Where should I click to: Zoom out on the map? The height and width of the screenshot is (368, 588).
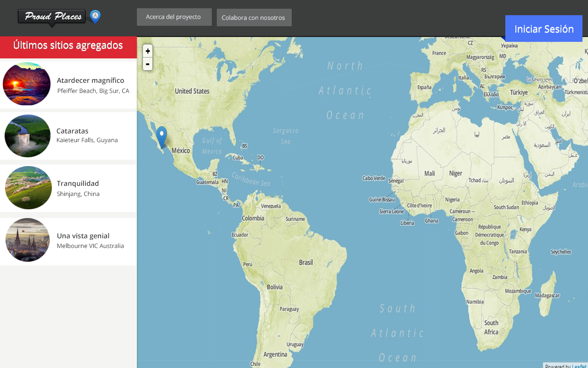(147, 64)
